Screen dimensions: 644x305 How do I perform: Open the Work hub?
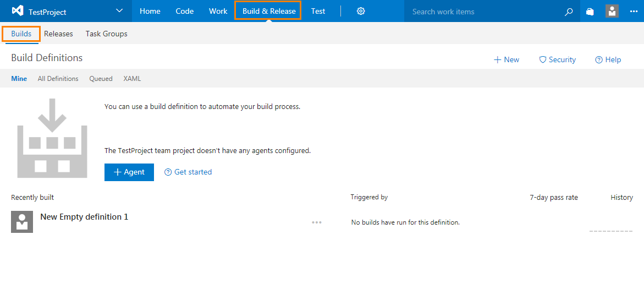tap(218, 11)
